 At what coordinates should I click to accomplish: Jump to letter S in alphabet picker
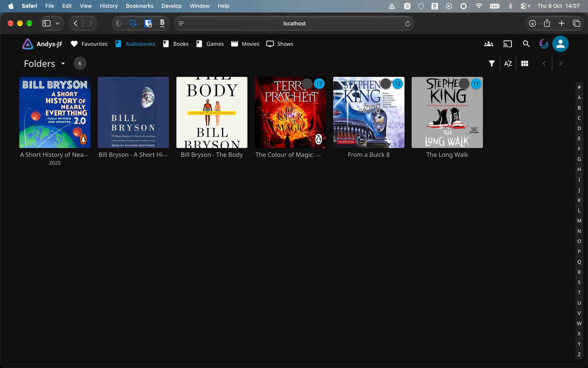579,283
